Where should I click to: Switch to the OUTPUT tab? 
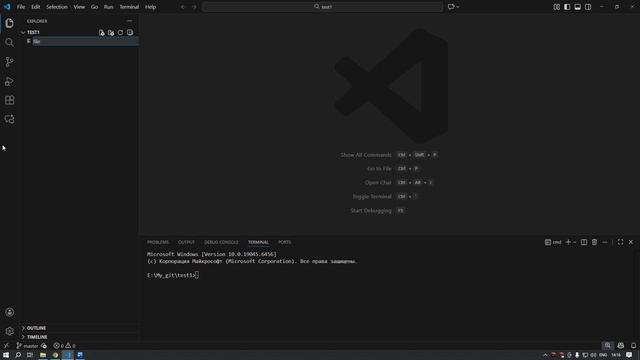pyautogui.click(x=186, y=242)
